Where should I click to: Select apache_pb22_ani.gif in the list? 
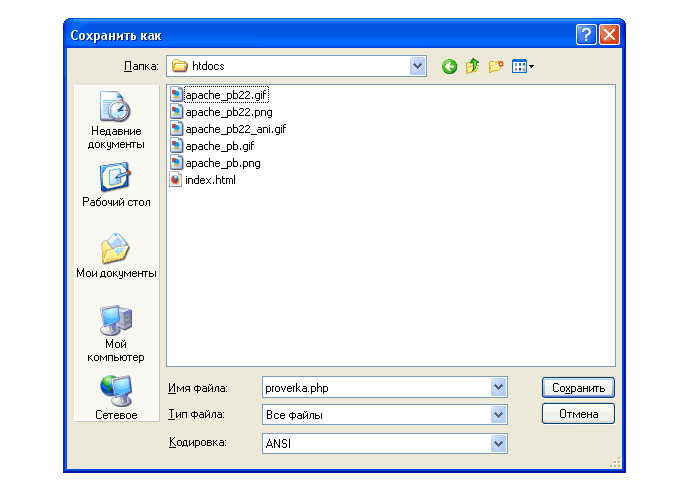pos(235,129)
